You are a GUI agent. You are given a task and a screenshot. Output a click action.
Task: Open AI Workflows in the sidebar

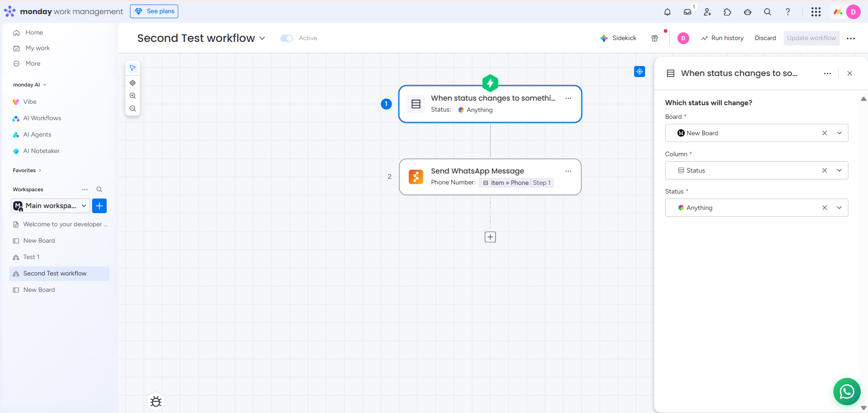[42, 118]
